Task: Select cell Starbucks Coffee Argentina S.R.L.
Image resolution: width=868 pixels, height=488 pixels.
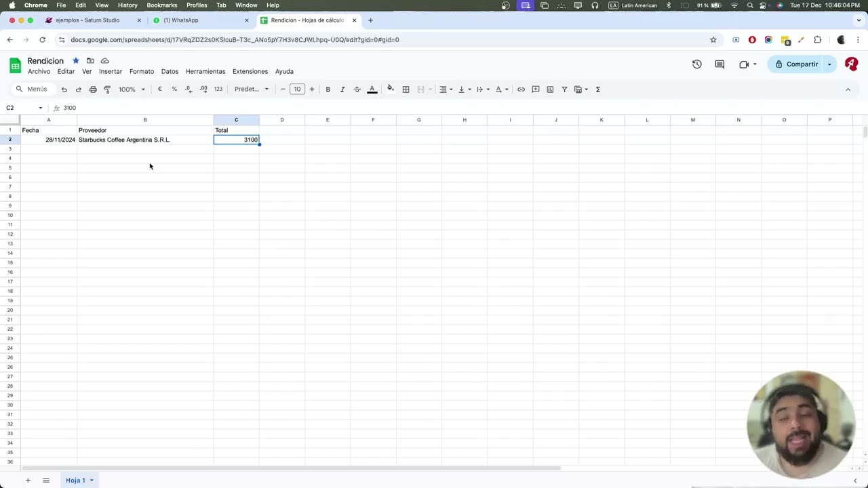Action: click(x=145, y=140)
